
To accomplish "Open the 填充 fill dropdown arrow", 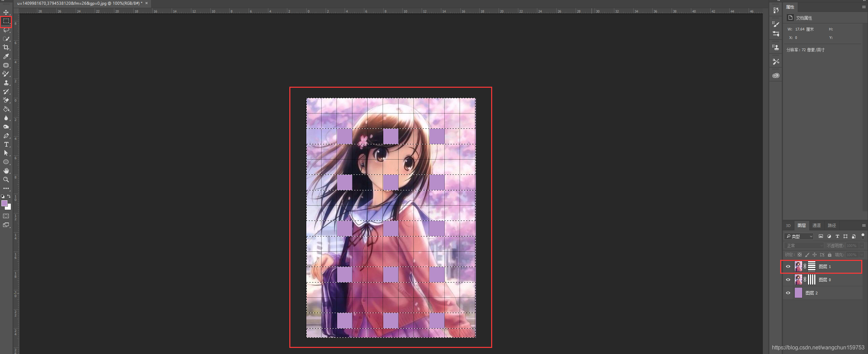I will tap(862, 255).
